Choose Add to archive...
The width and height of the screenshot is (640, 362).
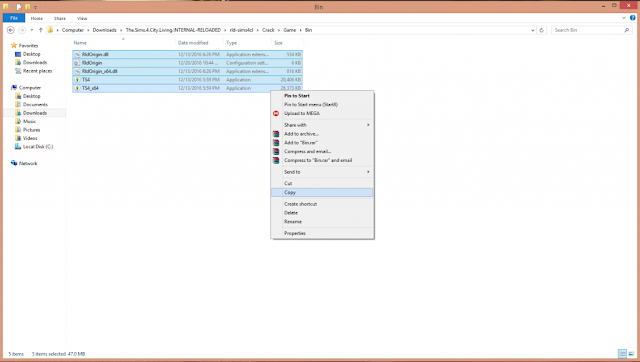click(322, 134)
